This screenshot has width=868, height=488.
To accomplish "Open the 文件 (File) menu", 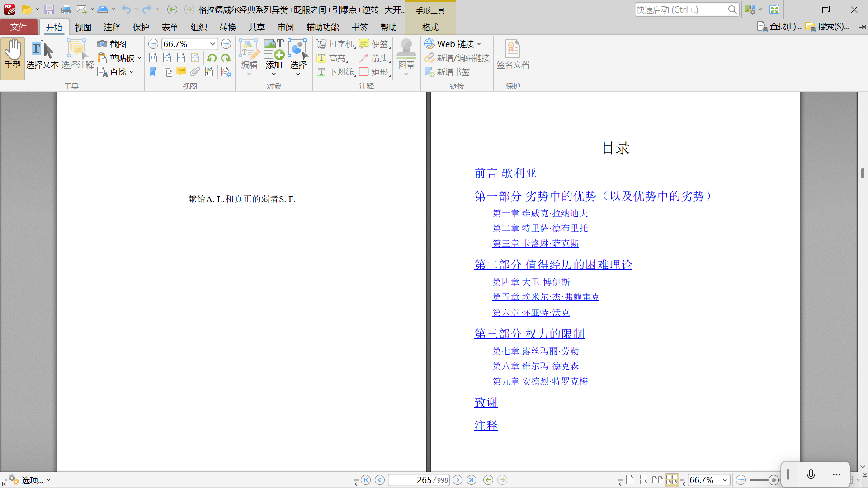I will (19, 27).
